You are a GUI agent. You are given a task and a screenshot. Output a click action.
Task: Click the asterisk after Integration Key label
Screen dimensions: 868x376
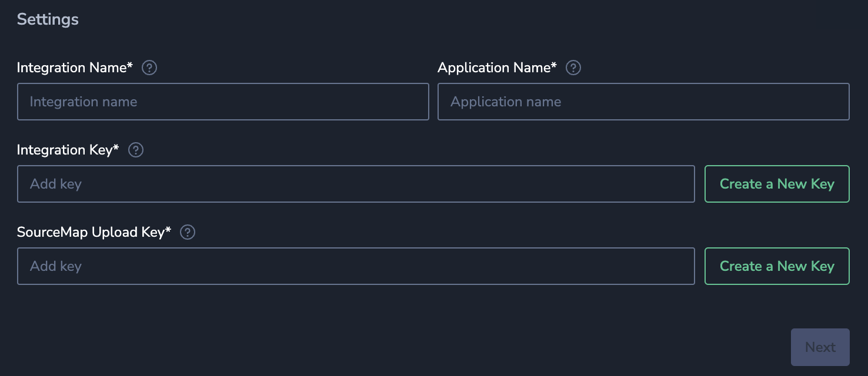(116, 148)
